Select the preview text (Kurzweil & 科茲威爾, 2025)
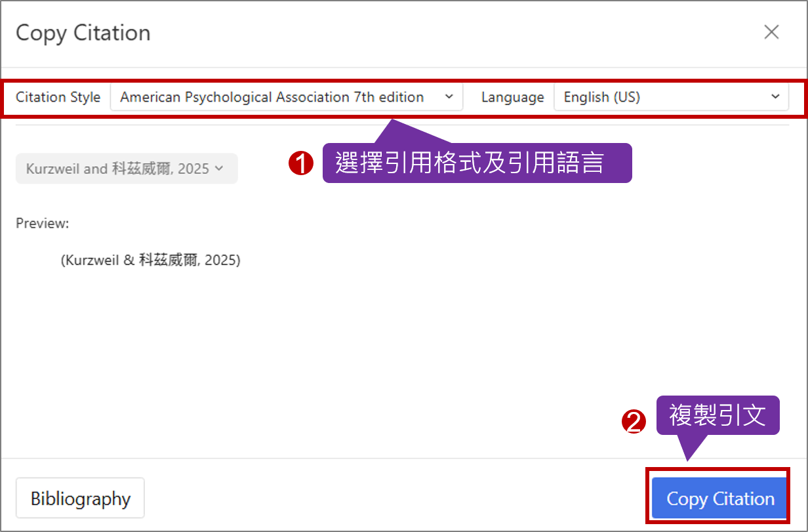The image size is (808, 532). (x=151, y=260)
